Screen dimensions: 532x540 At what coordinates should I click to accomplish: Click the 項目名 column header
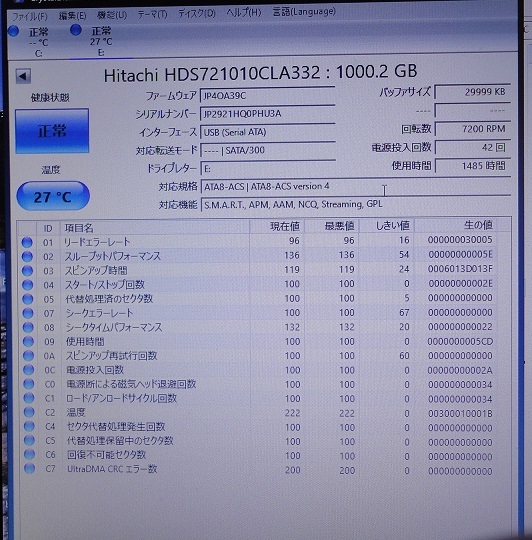pos(155,227)
